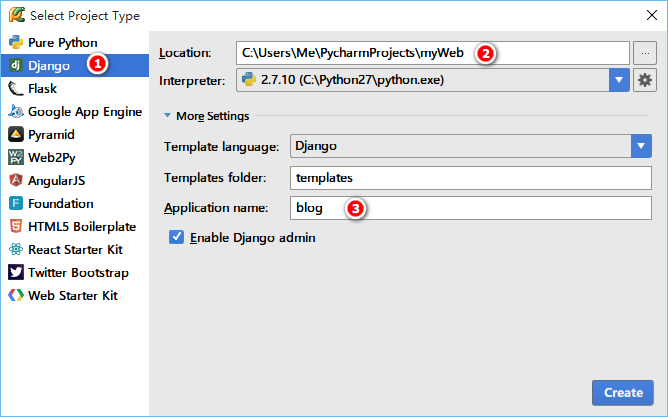Click the Python icon inside the Interpreter field
This screenshot has height=417, width=668.
249,80
